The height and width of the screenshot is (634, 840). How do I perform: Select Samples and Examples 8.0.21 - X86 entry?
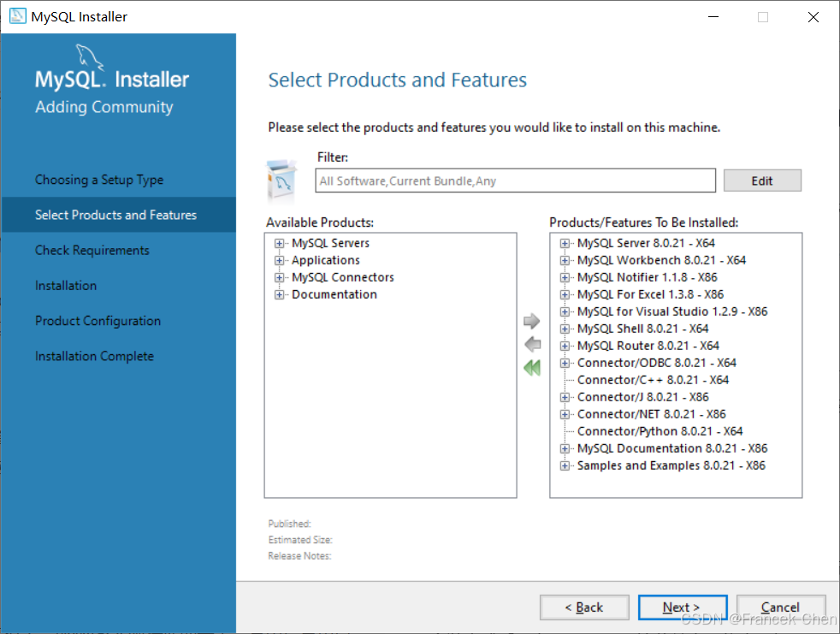[671, 465]
